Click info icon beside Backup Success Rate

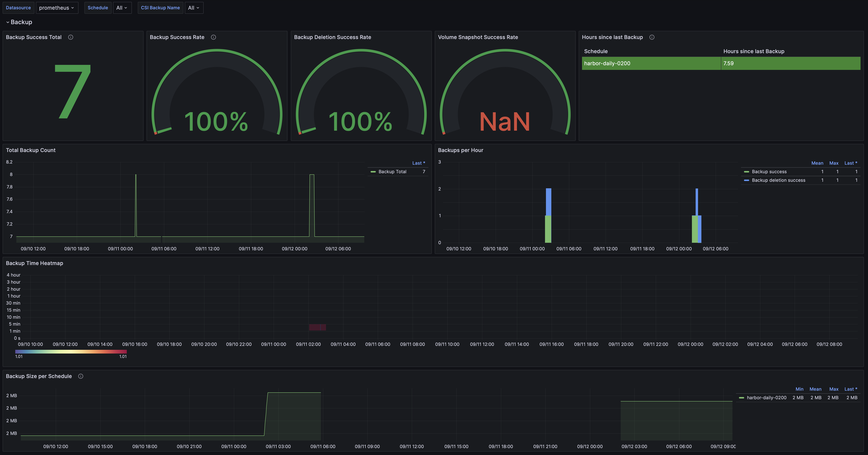coord(213,37)
